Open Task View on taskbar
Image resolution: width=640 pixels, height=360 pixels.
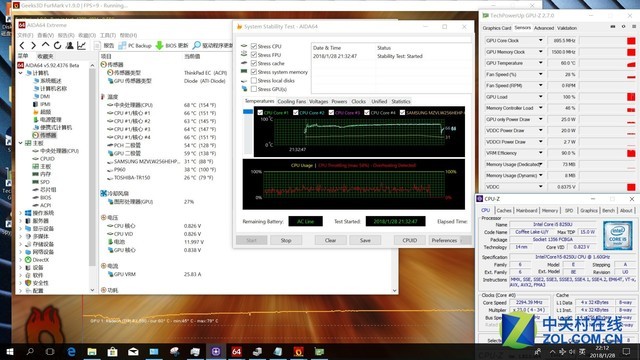[x=50, y=351]
